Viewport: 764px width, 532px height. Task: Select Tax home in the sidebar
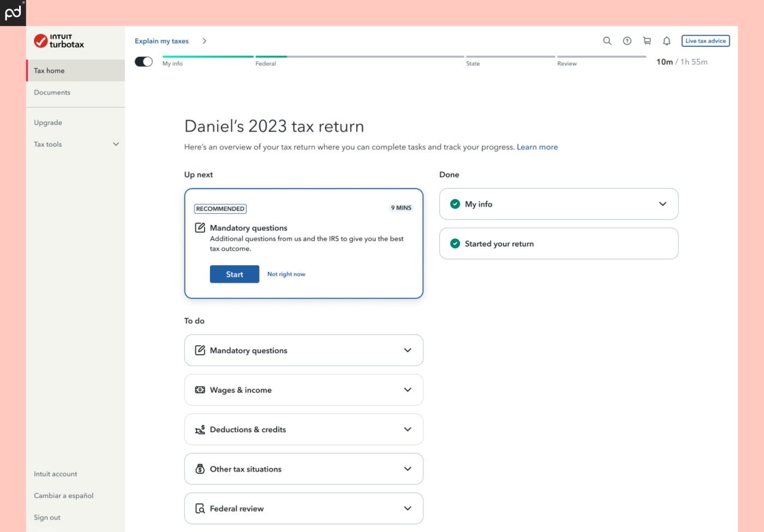[x=49, y=70]
